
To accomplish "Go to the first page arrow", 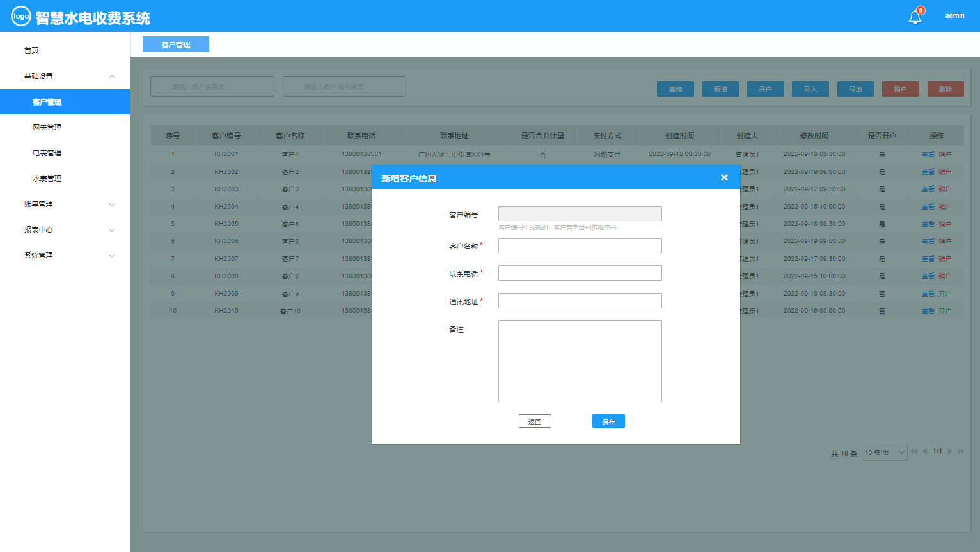I will [x=913, y=452].
